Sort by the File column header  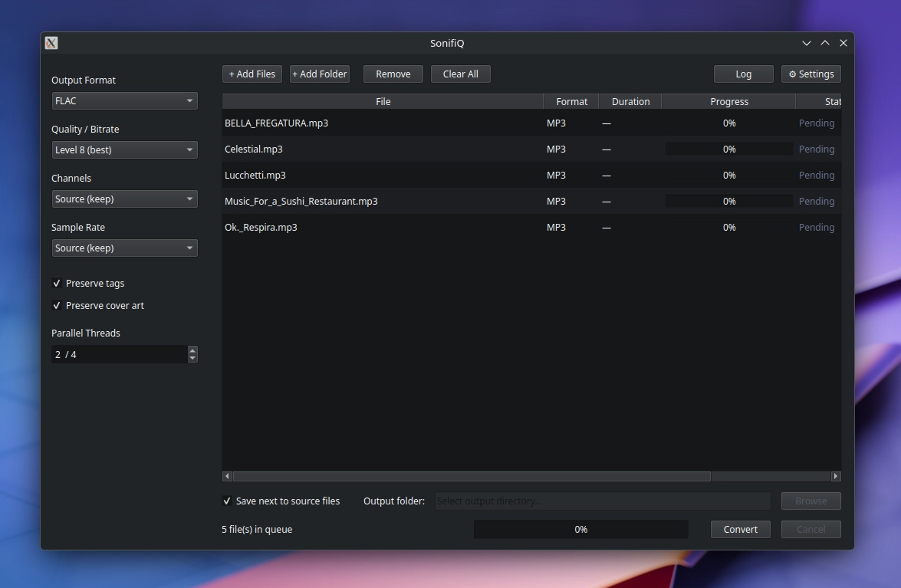pyautogui.click(x=383, y=102)
